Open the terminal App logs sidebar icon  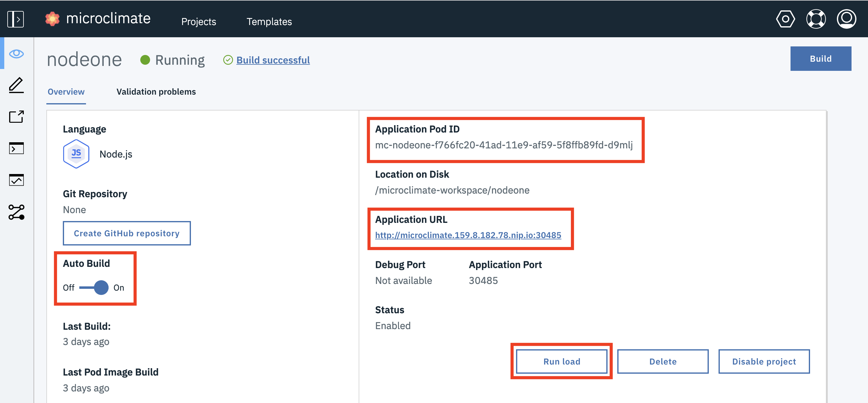[16, 148]
